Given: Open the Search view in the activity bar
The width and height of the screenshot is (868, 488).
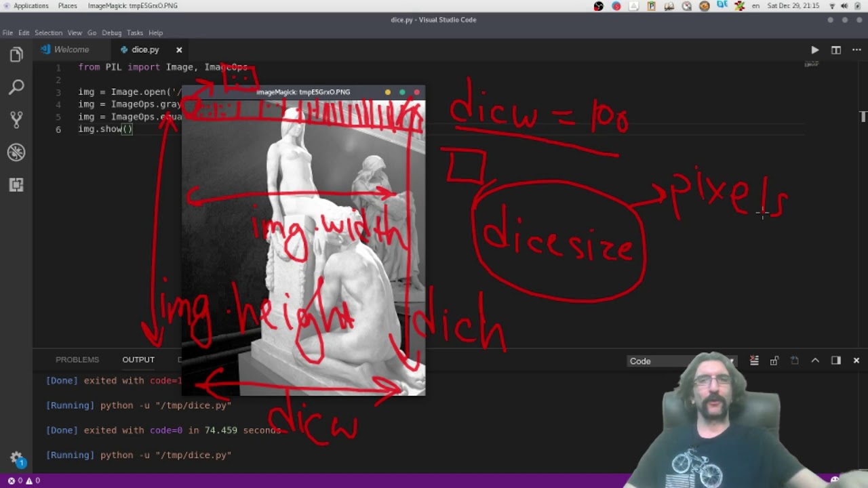Looking at the screenshot, I should (16, 87).
